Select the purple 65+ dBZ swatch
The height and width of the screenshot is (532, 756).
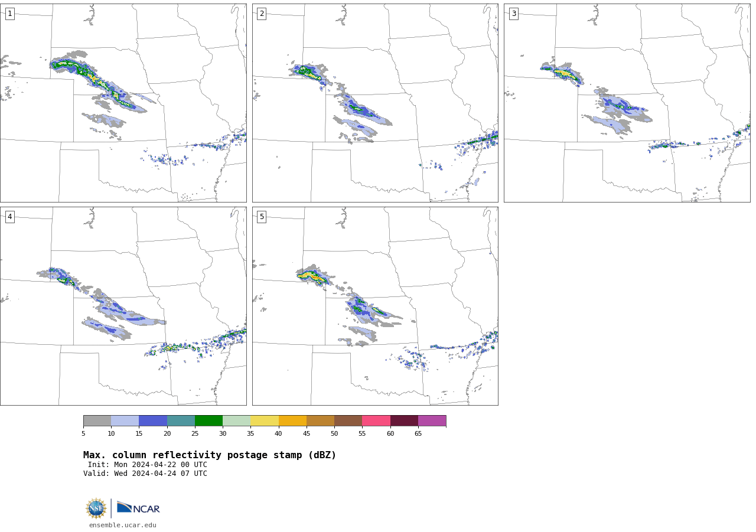(432, 421)
